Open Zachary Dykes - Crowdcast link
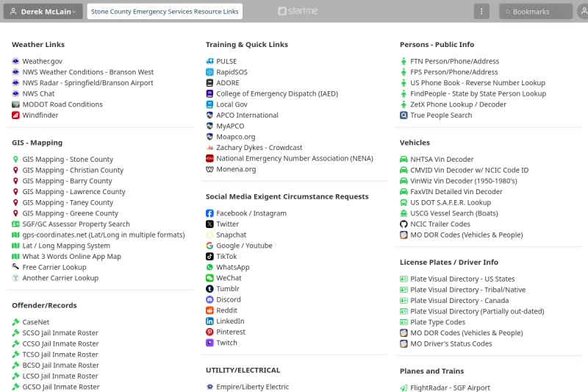 (x=259, y=147)
